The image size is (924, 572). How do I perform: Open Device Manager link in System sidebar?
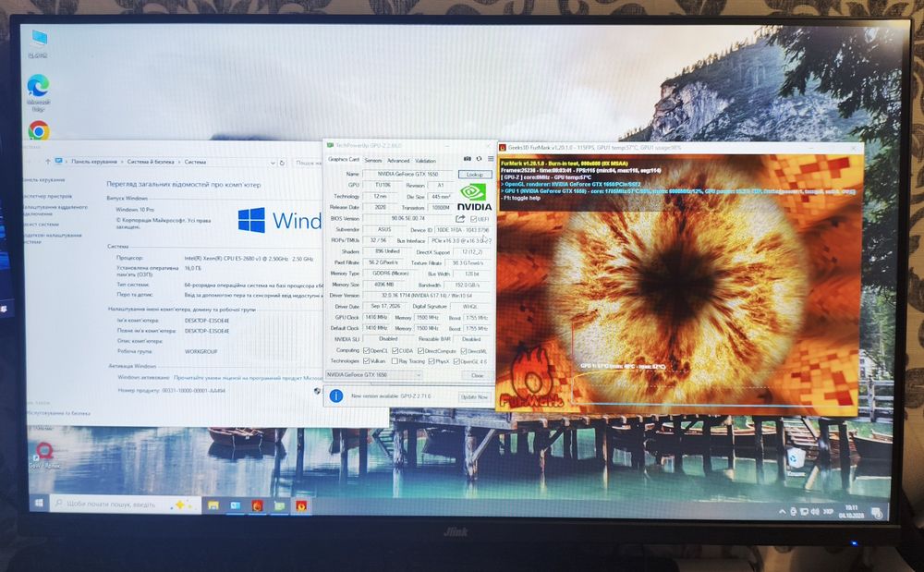click(x=48, y=196)
